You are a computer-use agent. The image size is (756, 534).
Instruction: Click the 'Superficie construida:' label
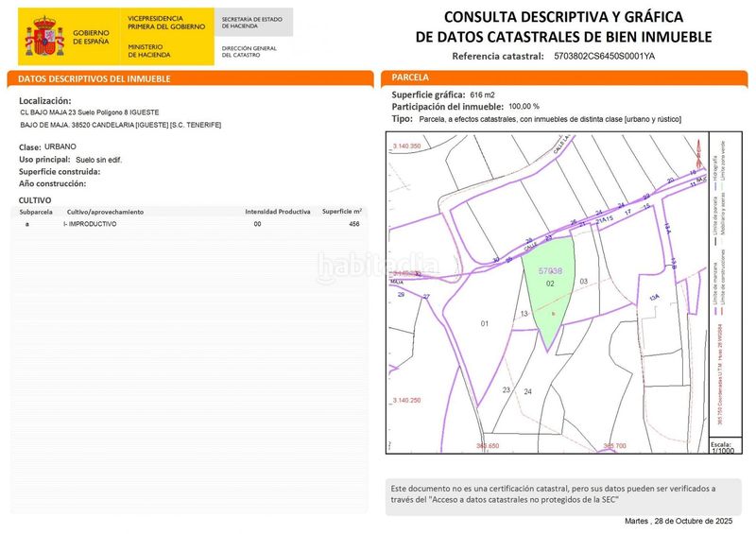click(x=60, y=172)
